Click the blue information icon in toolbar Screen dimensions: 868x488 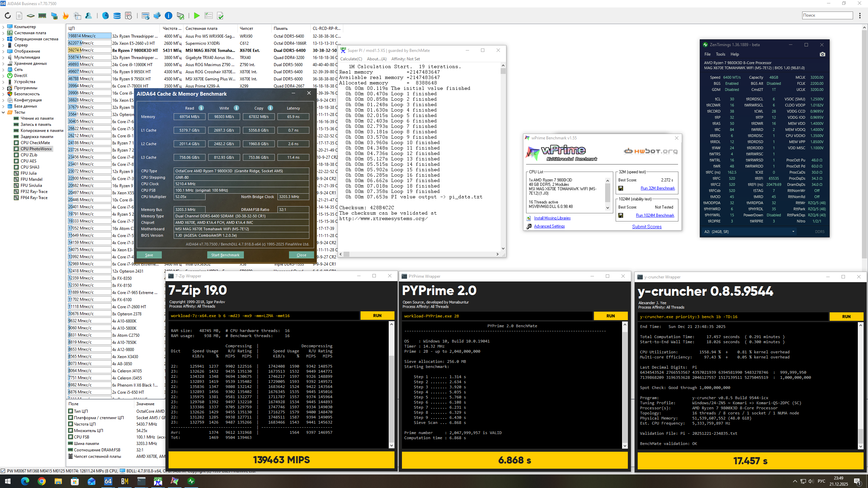pos(168,16)
